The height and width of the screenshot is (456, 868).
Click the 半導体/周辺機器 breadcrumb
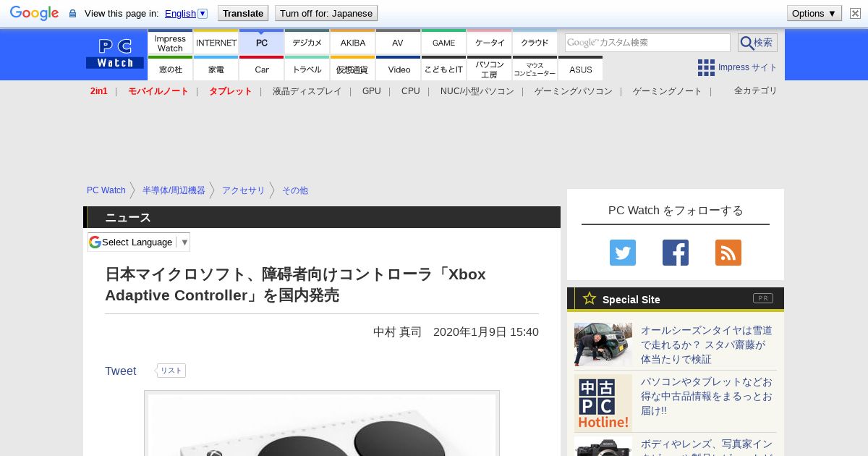[x=174, y=190]
